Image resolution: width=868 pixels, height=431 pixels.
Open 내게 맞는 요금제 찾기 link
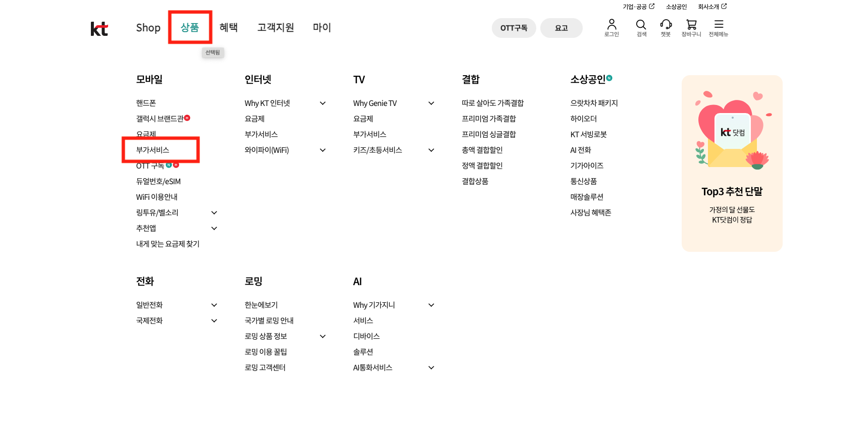[168, 244]
